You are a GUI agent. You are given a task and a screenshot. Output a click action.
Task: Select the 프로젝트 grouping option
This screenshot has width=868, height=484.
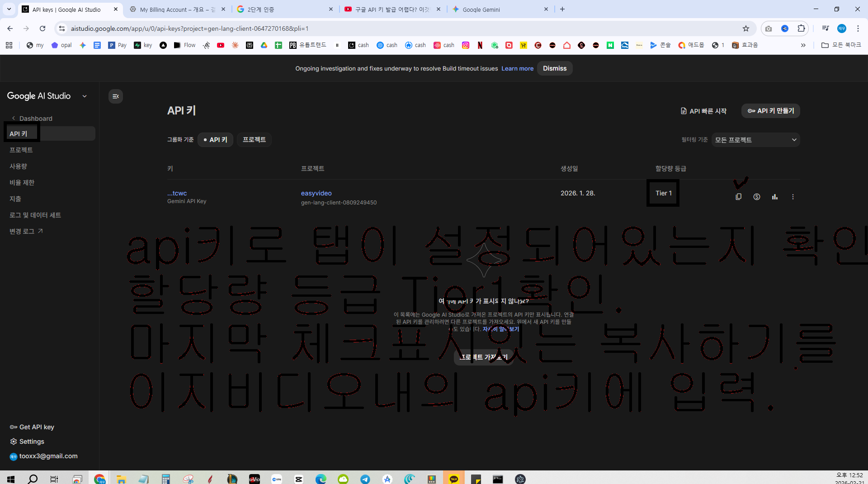[x=254, y=140]
